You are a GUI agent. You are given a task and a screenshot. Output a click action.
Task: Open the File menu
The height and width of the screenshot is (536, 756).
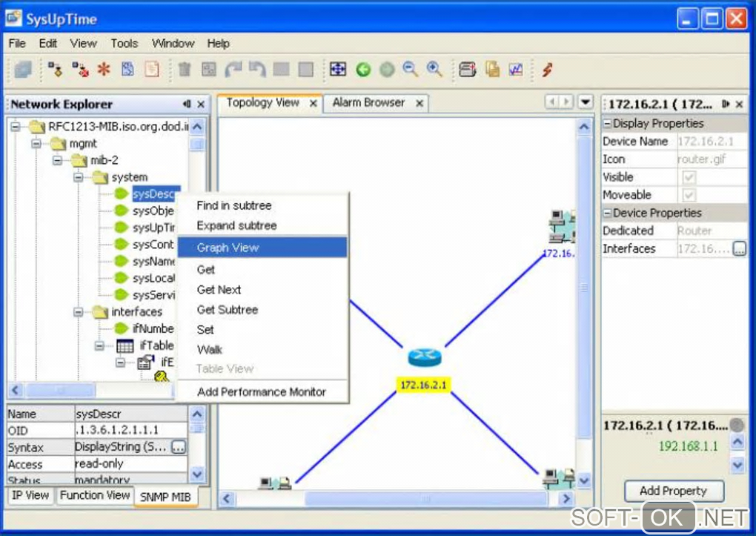pos(17,44)
